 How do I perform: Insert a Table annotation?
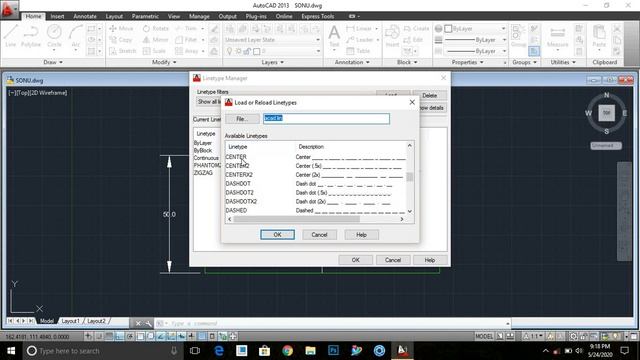[x=358, y=51]
